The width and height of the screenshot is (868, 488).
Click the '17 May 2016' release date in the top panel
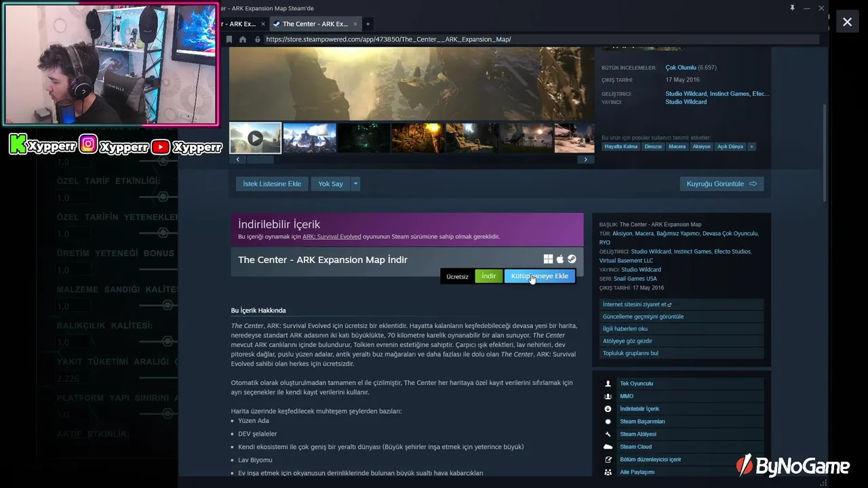pos(683,79)
